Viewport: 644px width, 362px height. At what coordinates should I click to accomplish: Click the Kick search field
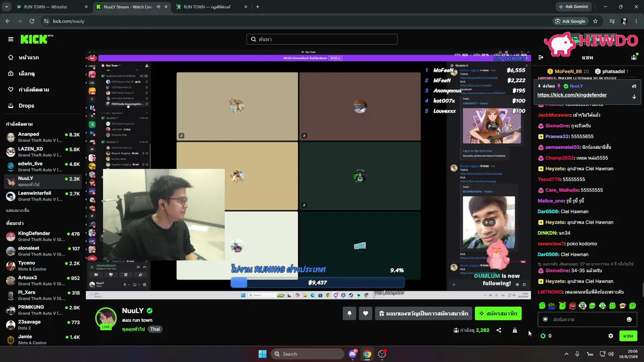click(x=322, y=39)
